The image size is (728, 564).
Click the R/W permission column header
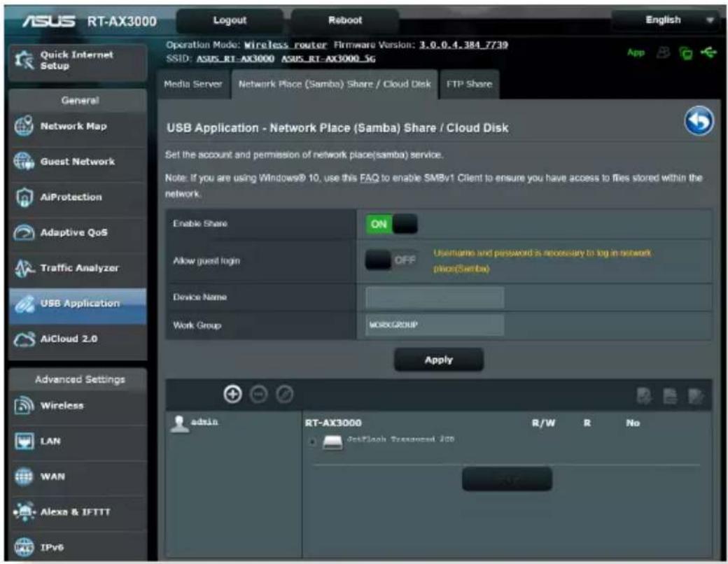click(x=543, y=423)
